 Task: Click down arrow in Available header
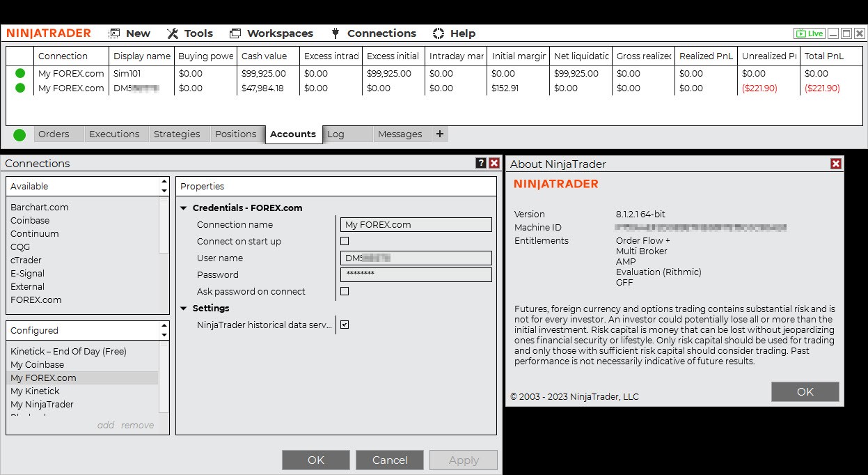click(164, 191)
